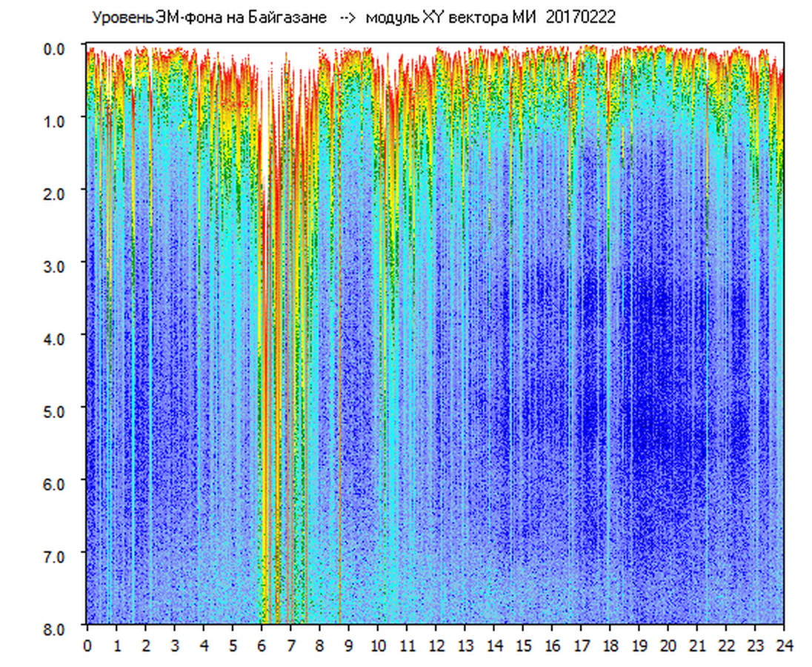Pick the hour 15 x-axis label
Viewport: 812px width, 667px height.
point(523,646)
